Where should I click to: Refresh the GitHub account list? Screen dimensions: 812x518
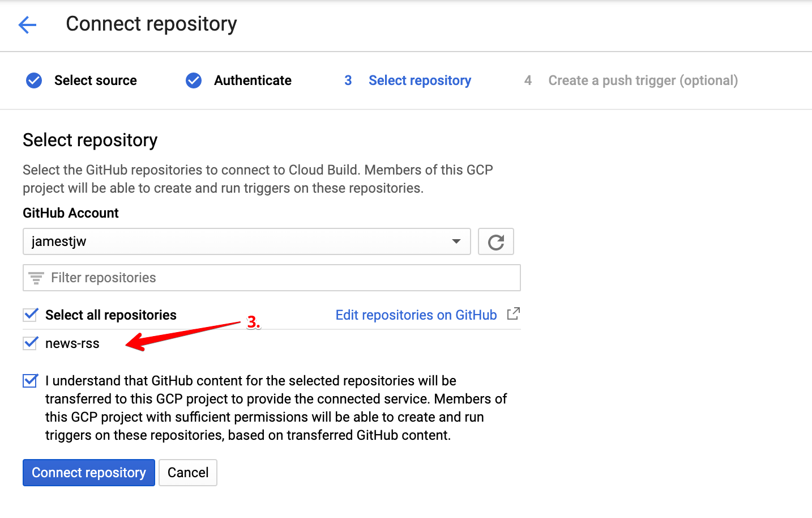point(495,241)
